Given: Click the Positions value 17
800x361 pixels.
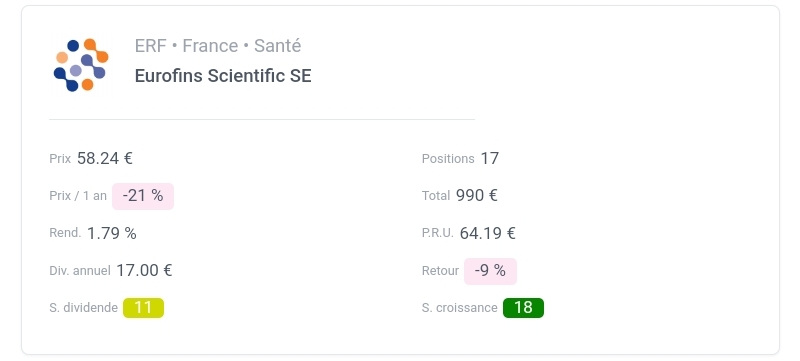Looking at the screenshot, I should click(490, 159).
